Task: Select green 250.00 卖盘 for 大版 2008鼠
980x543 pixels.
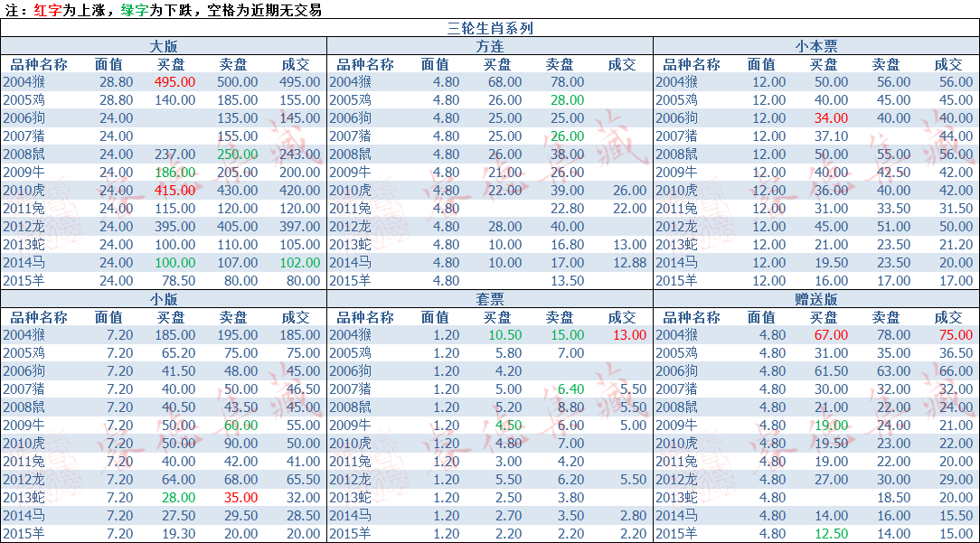Action: (x=238, y=154)
